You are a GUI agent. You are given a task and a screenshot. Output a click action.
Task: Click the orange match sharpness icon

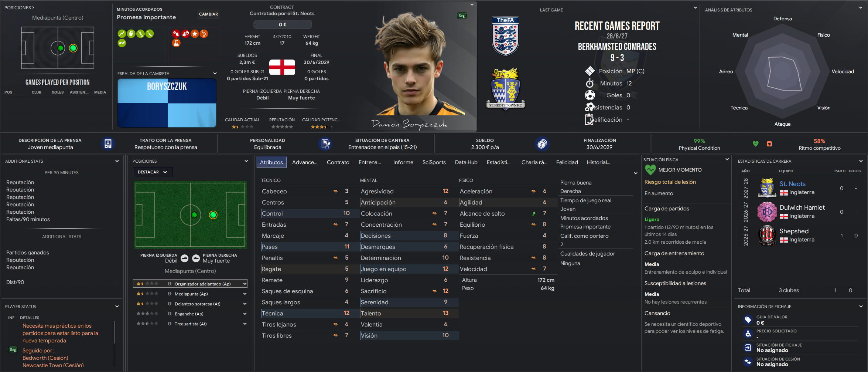click(769, 144)
